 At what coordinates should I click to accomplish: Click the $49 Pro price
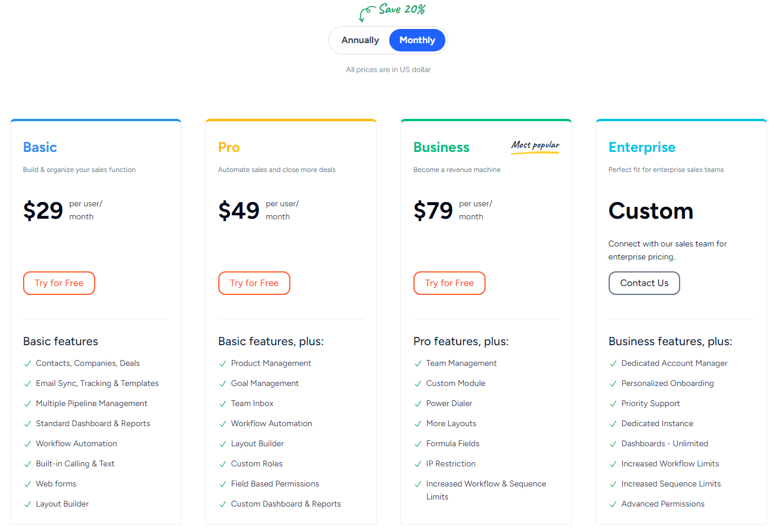pyautogui.click(x=239, y=210)
